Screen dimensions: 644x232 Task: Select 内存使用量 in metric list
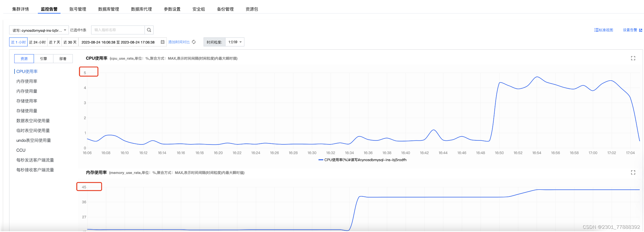(x=27, y=91)
